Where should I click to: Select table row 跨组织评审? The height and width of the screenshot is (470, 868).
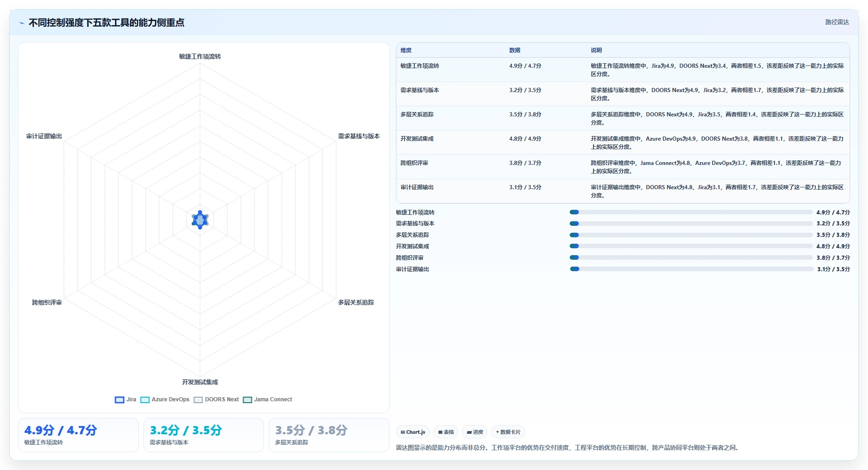pyautogui.click(x=623, y=167)
